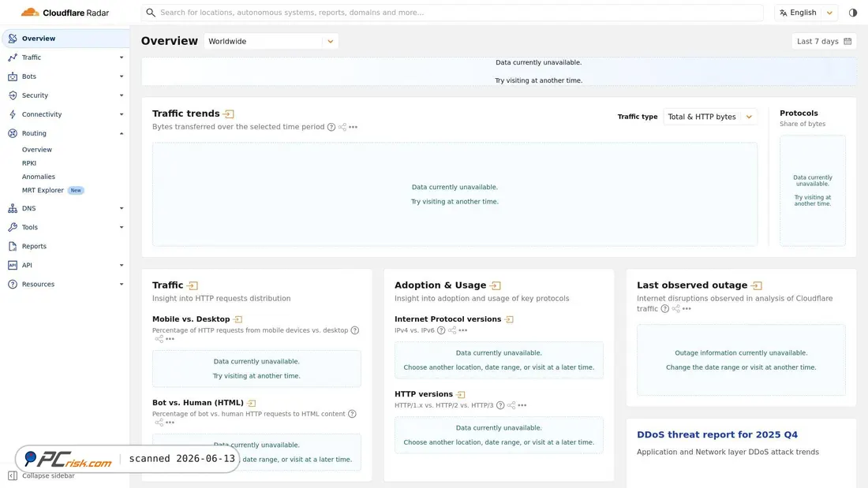The height and width of the screenshot is (488, 868).
Task: Click the Bot vs. Human (HTML) heading
Action: 197,403
